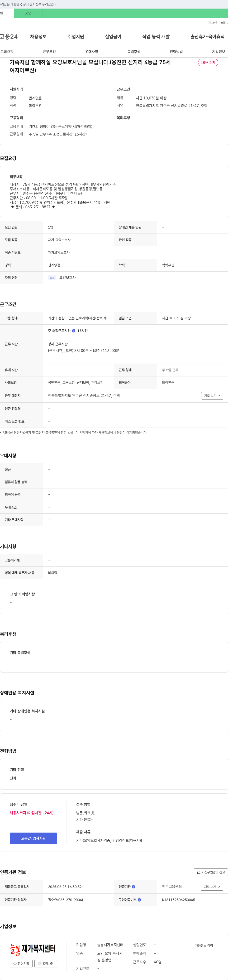Click the 필수 badge beside 요양보호사
Screen dimensions: 228x980
pyautogui.click(x=52, y=278)
